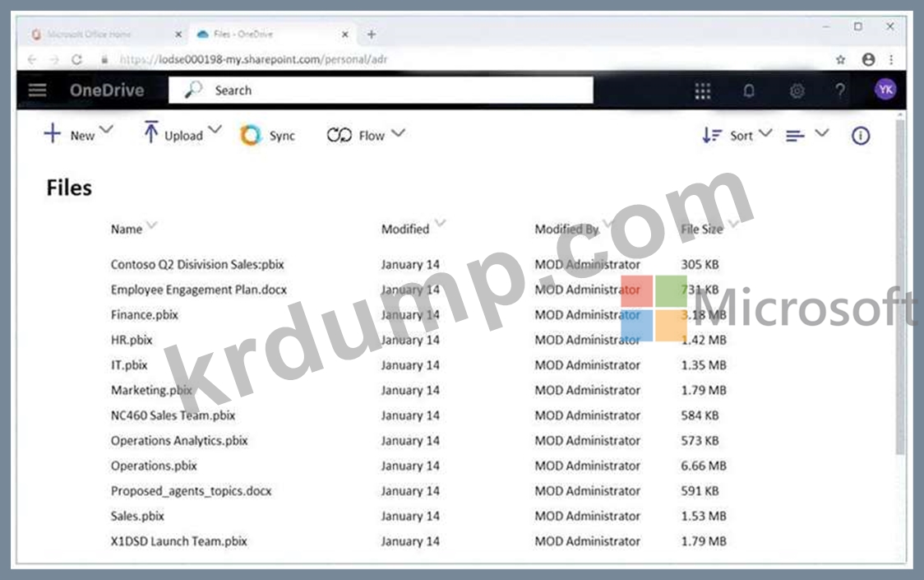Click the 6.66 MB file size
Viewport: 924px width, 580px height.
click(x=704, y=466)
